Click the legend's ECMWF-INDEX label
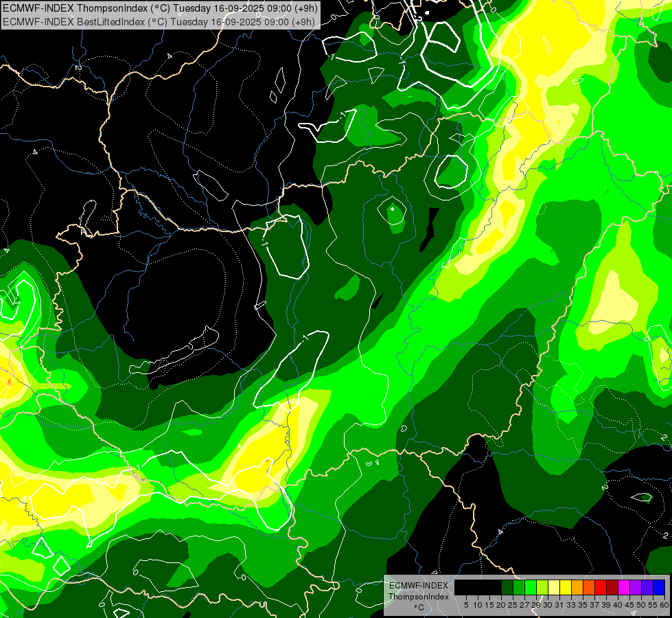Image resolution: width=672 pixels, height=618 pixels. pyautogui.click(x=419, y=586)
